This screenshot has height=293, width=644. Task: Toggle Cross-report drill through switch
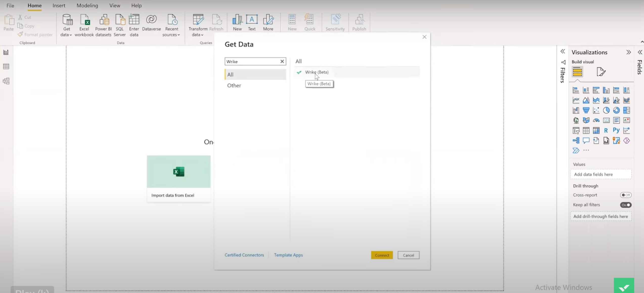tap(626, 195)
